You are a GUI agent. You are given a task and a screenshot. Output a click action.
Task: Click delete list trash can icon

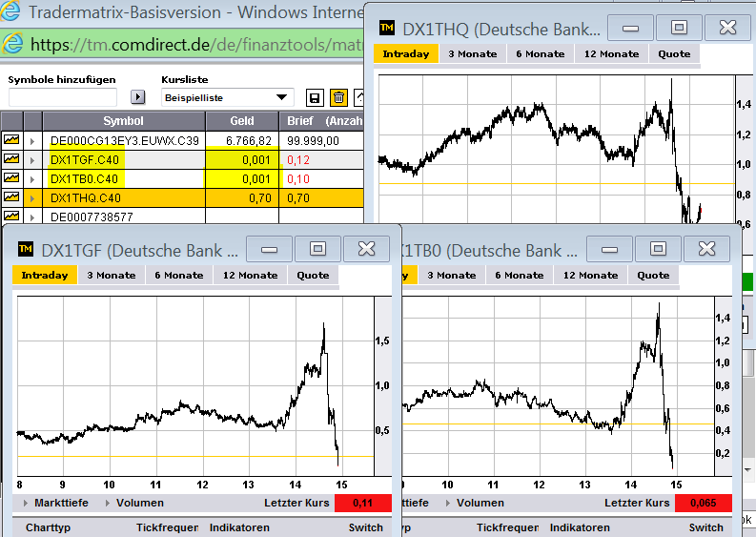tap(338, 98)
